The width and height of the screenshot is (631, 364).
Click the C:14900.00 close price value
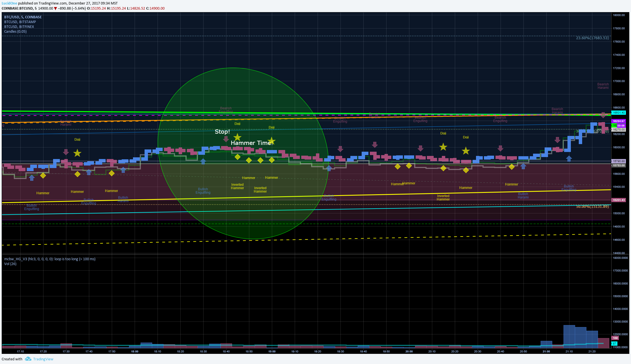pyautogui.click(x=155, y=8)
